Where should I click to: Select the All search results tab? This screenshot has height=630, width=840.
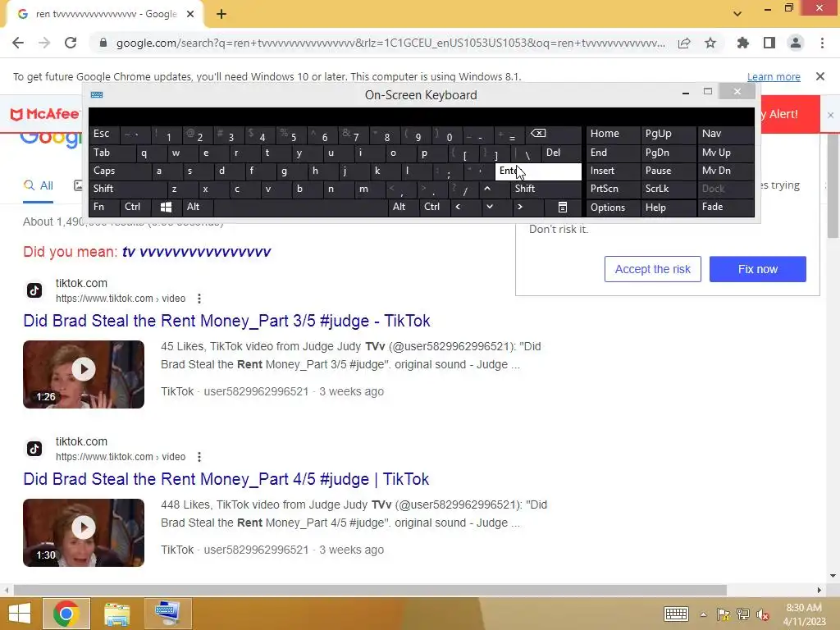pos(38,186)
